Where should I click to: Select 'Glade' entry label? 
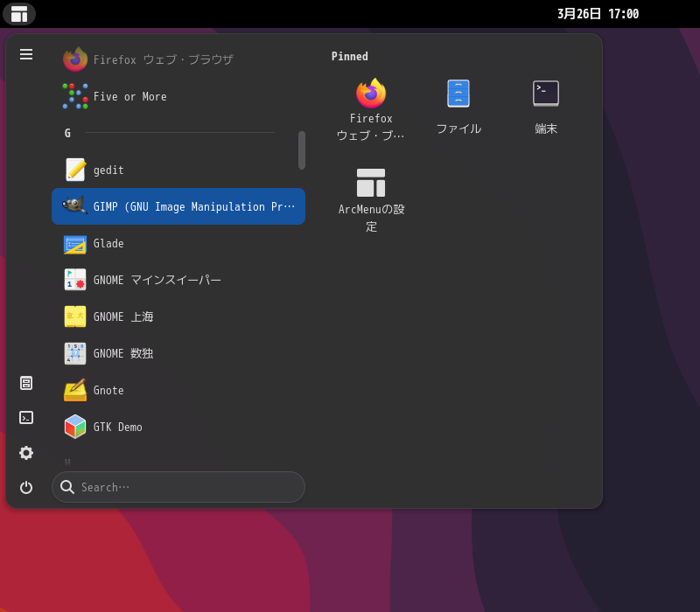[108, 244]
